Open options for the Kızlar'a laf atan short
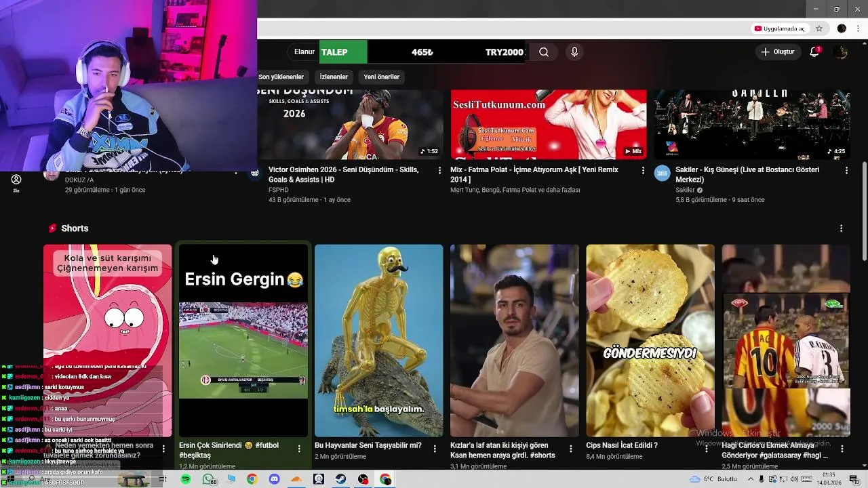 (x=570, y=449)
